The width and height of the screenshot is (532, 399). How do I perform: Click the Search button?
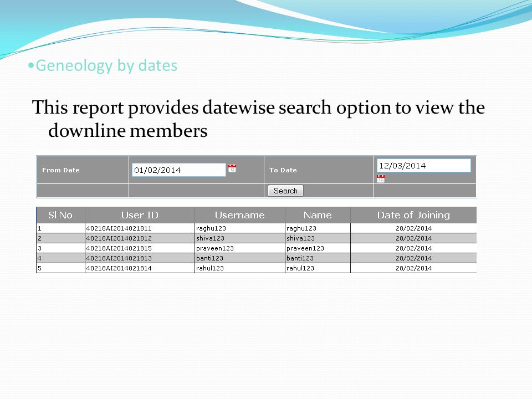tap(286, 191)
